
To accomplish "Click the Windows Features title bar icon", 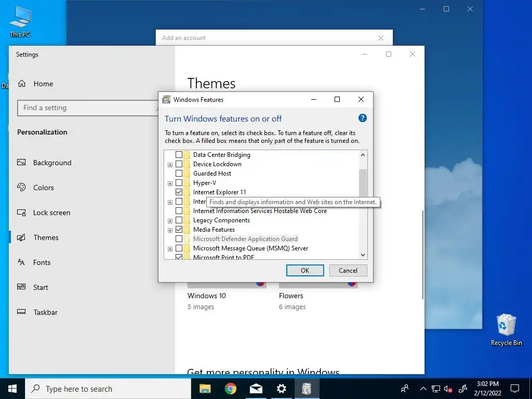I will [166, 99].
